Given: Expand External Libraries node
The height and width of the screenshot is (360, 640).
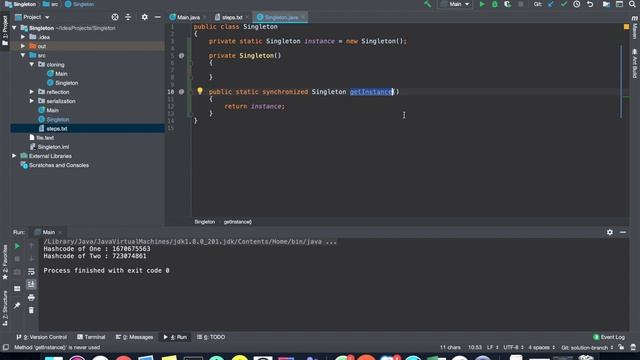Looking at the screenshot, I should point(15,156).
